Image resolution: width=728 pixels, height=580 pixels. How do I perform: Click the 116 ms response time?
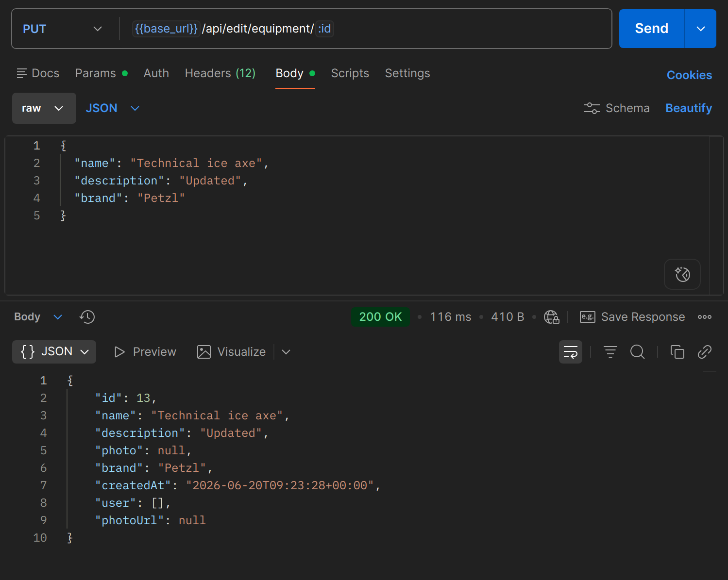tap(450, 317)
